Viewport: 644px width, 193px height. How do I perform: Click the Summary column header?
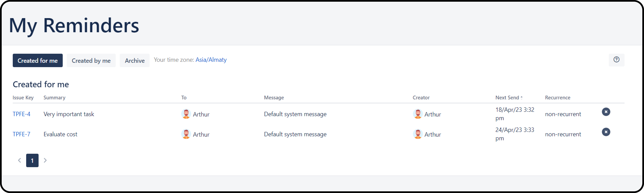click(54, 98)
